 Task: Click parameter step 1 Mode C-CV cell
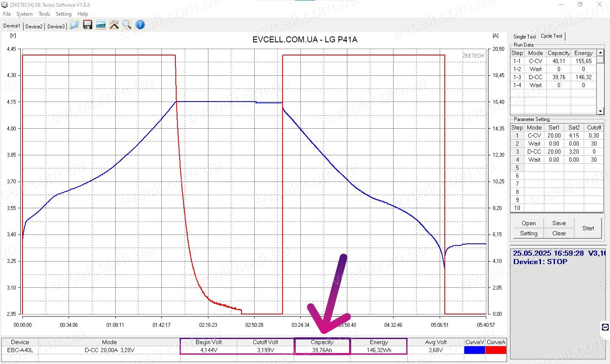(534, 135)
